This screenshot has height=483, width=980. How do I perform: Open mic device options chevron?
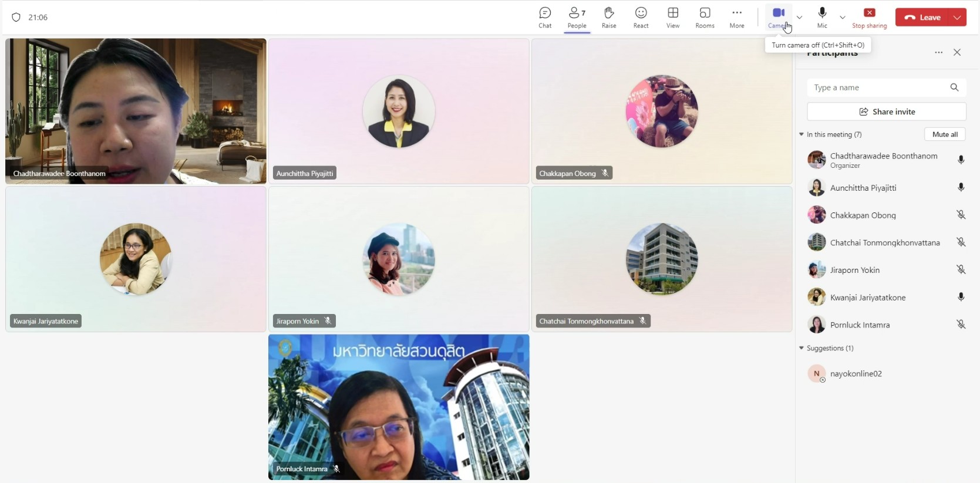pyautogui.click(x=843, y=18)
